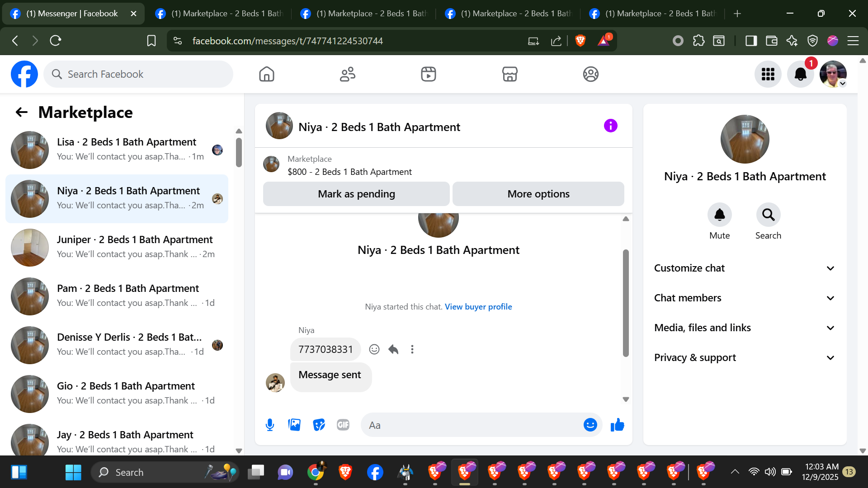This screenshot has height=488, width=868.
Task: Open Facebook app from taskbar
Action: coord(375,472)
